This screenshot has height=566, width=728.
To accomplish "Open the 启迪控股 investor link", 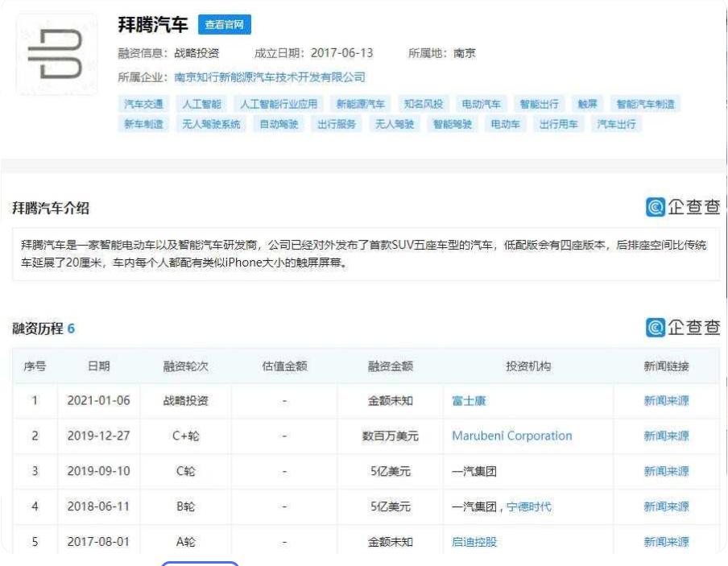I will (474, 542).
